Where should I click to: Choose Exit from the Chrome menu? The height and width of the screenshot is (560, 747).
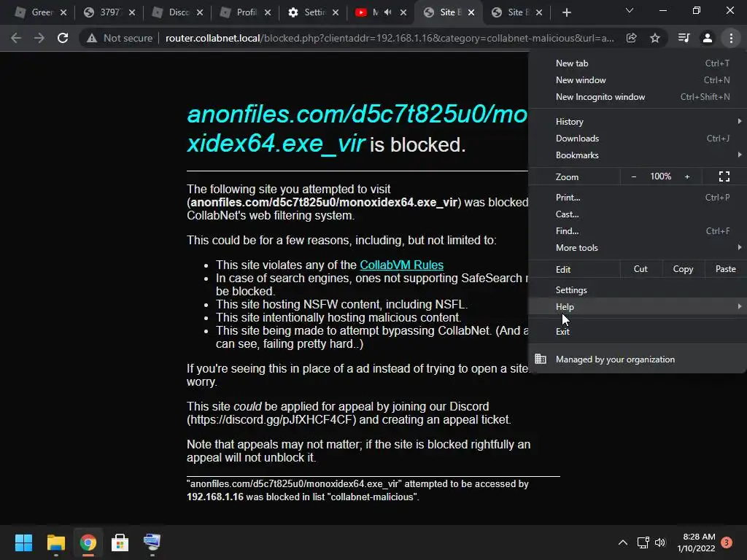[x=638, y=332]
